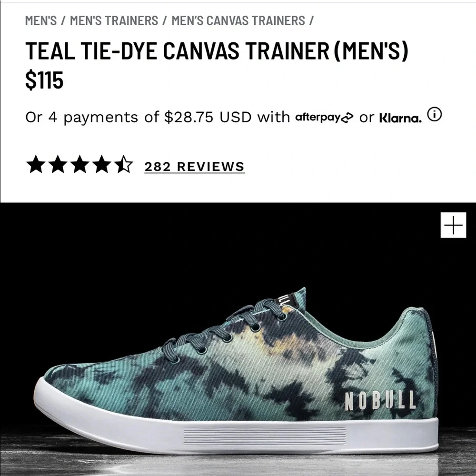Click the Afterpay logo
Screen dimensions: 476x476
(x=324, y=118)
